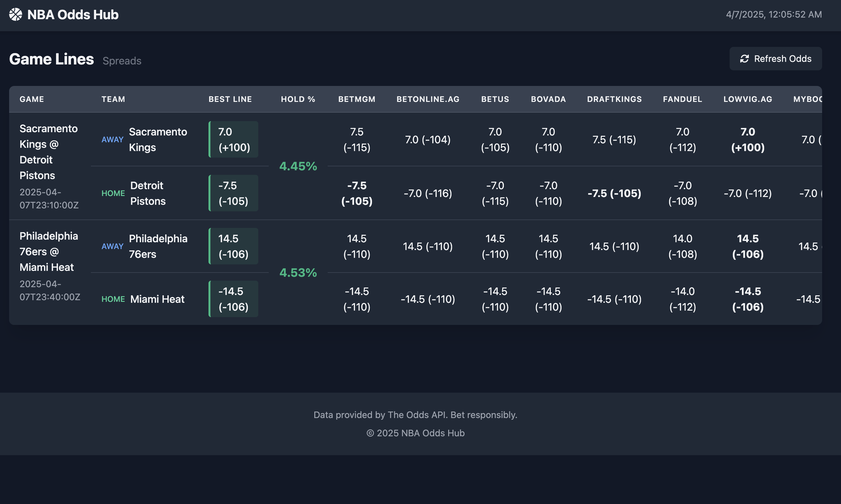Click the 4.53% hold value
The width and height of the screenshot is (841, 504).
(298, 273)
